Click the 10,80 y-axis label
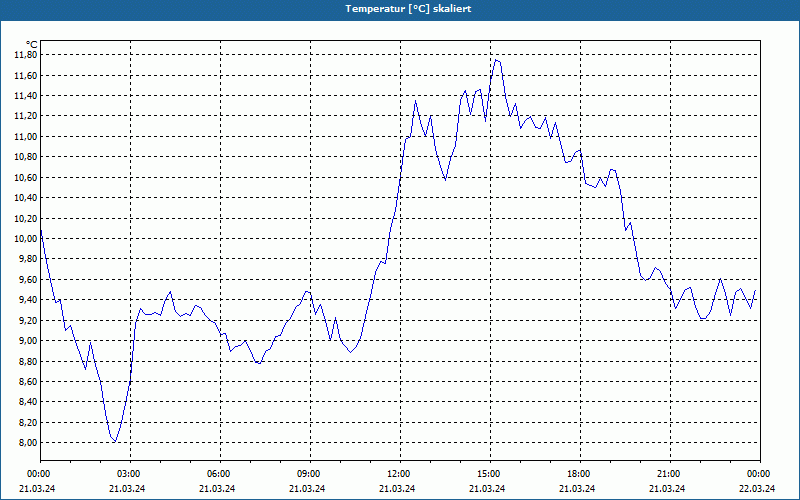 pos(25,157)
